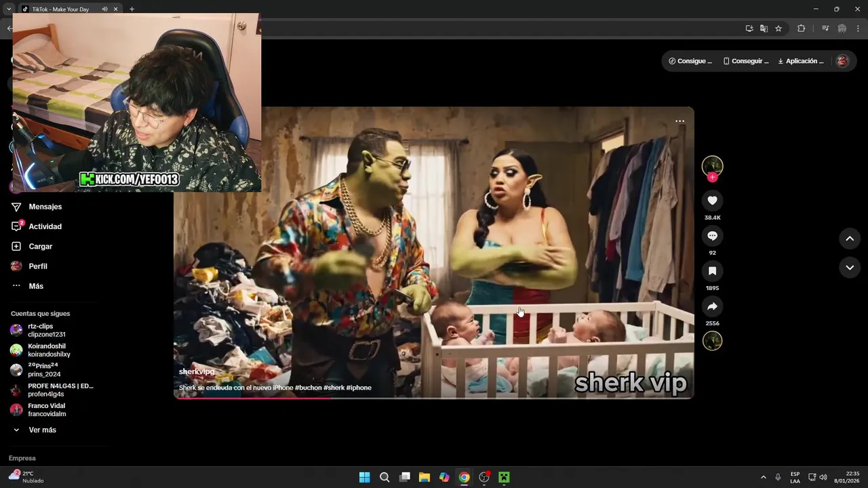
Task: Open TikTok profile avatar at top right
Action: point(842,61)
